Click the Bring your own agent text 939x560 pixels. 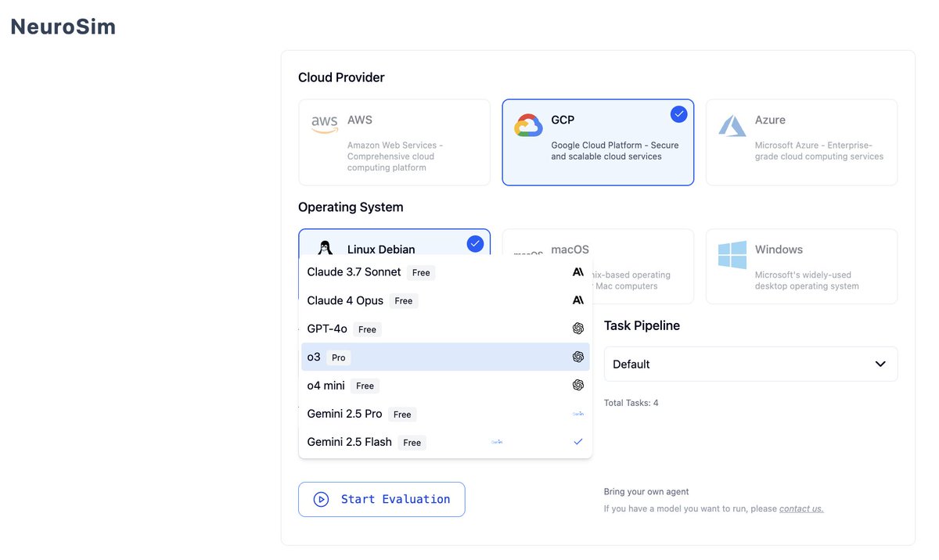pyautogui.click(x=646, y=492)
